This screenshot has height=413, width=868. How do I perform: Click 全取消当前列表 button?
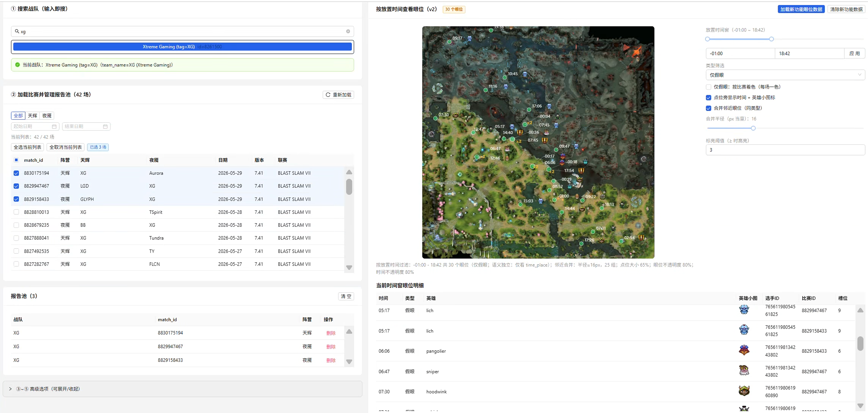click(x=65, y=147)
